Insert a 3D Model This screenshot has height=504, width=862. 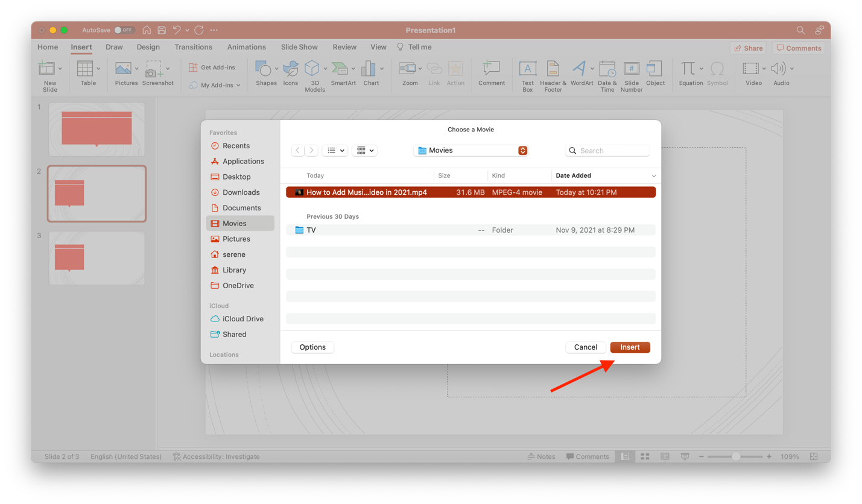click(x=314, y=72)
